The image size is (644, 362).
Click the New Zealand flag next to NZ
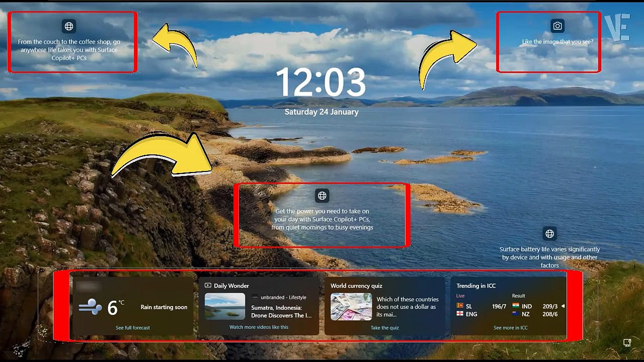[x=515, y=314]
